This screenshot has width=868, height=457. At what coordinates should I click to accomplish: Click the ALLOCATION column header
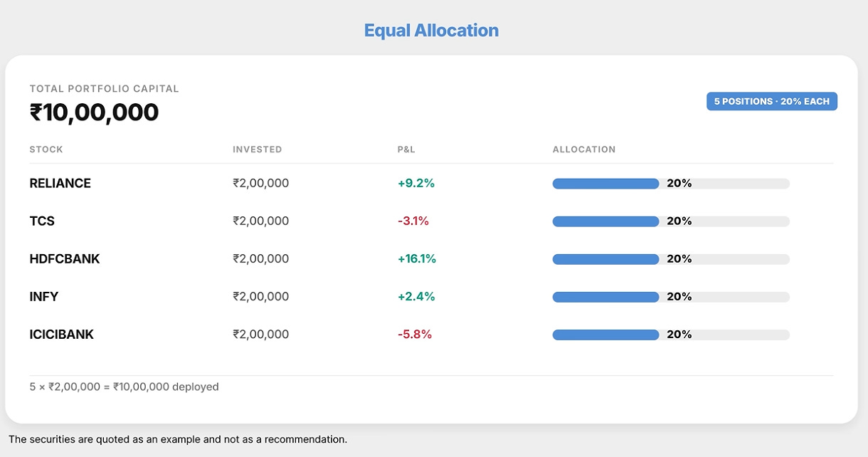(x=584, y=149)
